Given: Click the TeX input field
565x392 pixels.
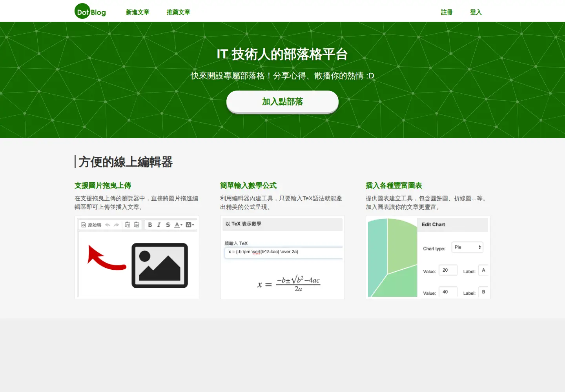Looking at the screenshot, I should pyautogui.click(x=284, y=252).
